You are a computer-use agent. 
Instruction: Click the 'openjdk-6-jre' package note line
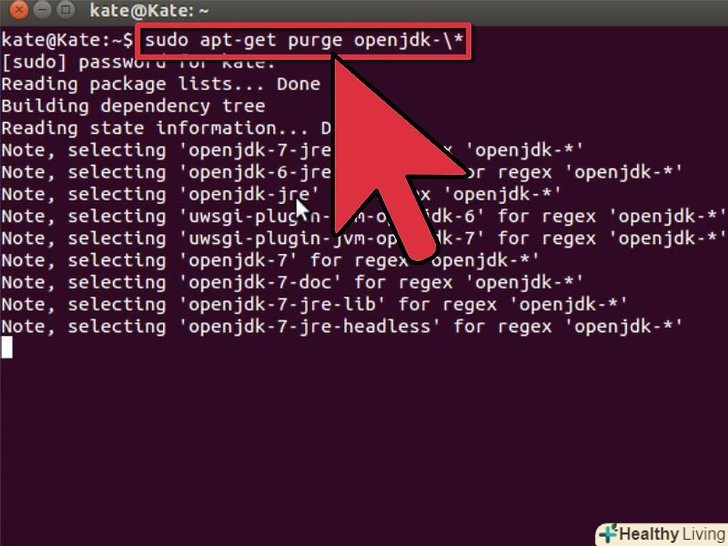342,173
